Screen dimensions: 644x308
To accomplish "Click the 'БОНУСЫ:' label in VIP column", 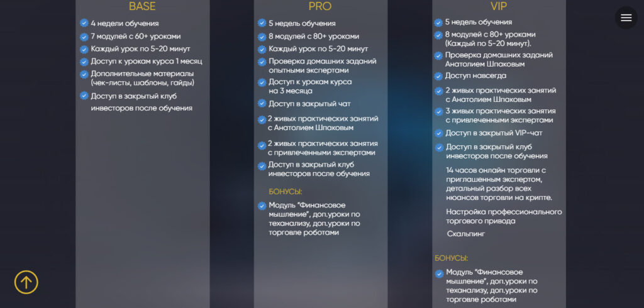I will pyautogui.click(x=452, y=258).
